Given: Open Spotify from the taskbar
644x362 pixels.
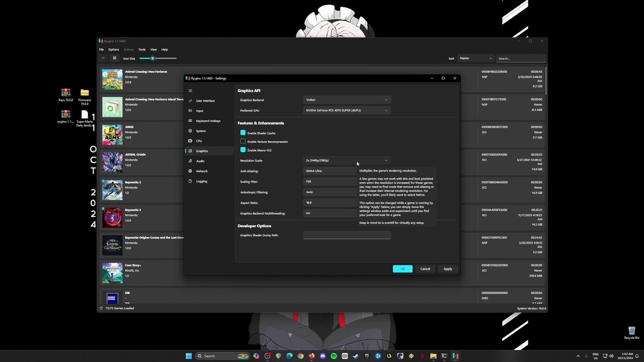Looking at the screenshot, I should [334, 356].
